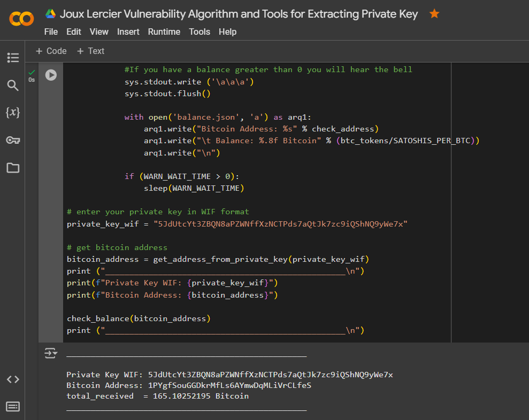The image size is (529, 420).
Task: Click the green execution checkmark
Action: click(32, 72)
